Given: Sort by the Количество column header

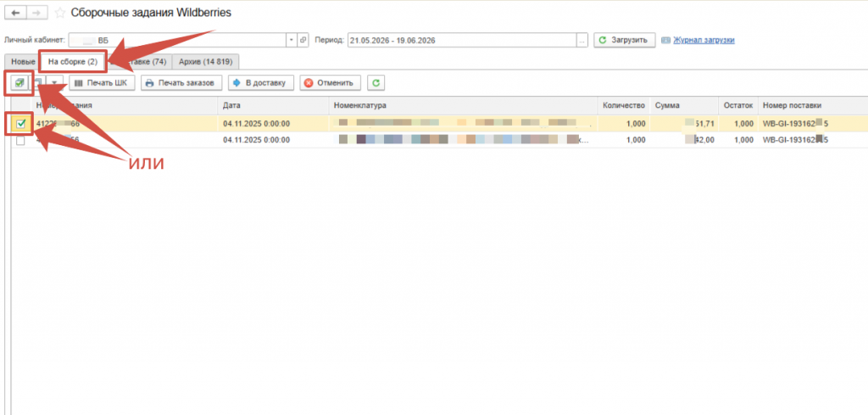Looking at the screenshot, I should (x=624, y=105).
